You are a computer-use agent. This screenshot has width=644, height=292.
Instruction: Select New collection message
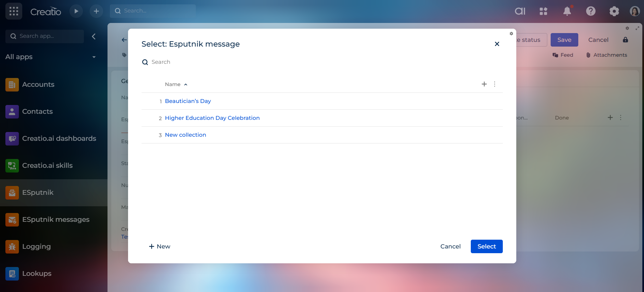(x=185, y=135)
